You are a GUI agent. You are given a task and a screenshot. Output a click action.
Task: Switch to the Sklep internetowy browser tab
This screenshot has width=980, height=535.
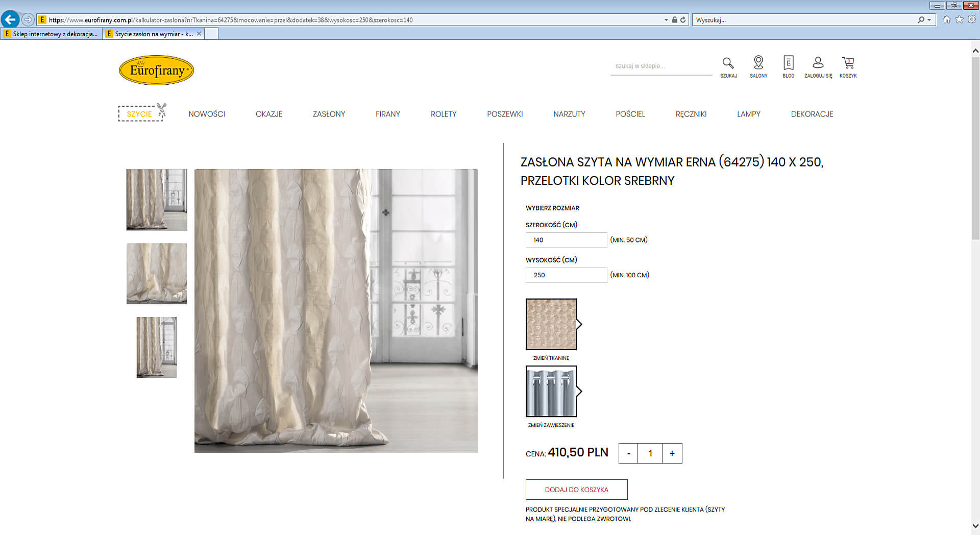(51, 34)
